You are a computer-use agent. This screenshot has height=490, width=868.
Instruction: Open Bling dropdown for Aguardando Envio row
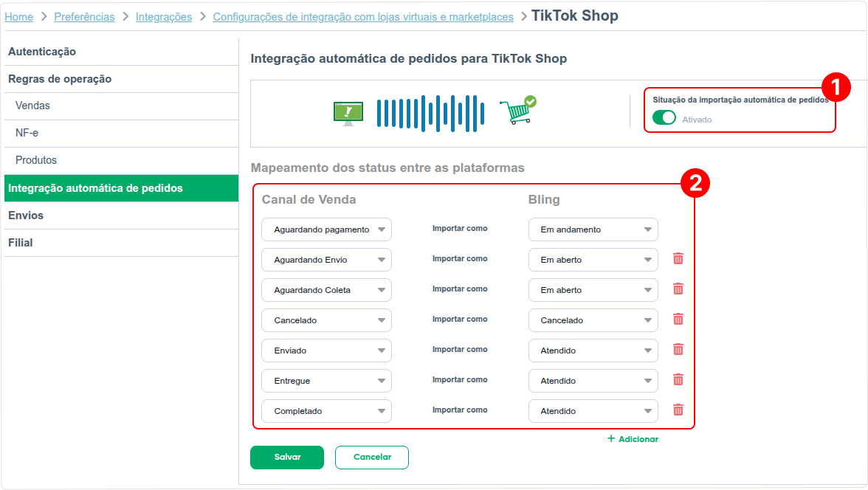click(x=593, y=260)
